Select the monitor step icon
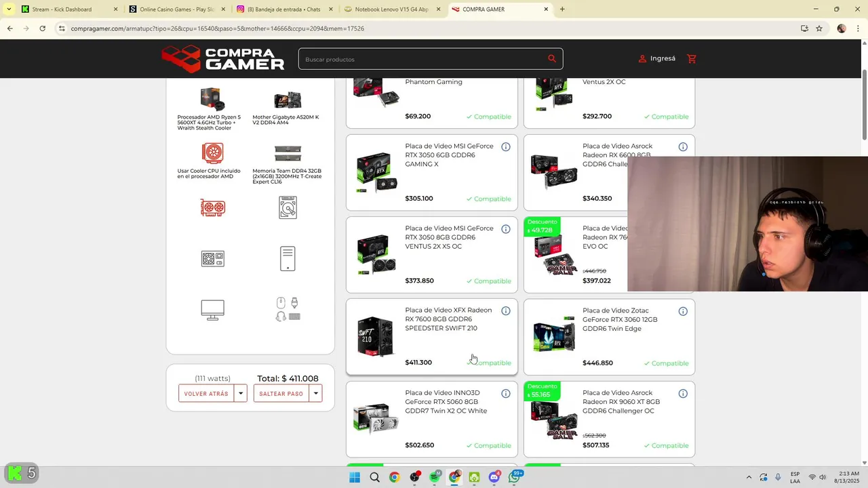This screenshot has width=868, height=488. point(212,310)
